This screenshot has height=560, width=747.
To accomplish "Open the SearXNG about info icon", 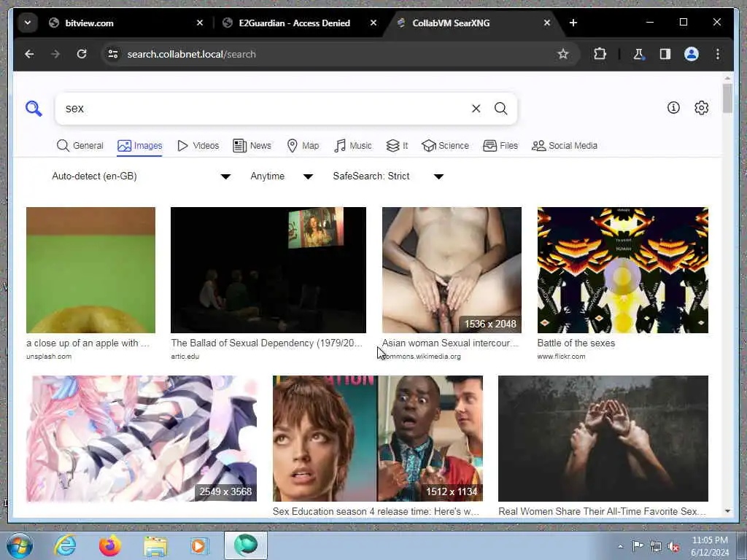I will pos(673,108).
